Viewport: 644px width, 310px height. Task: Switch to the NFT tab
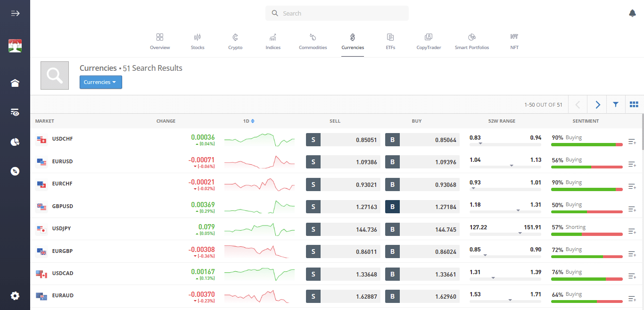tap(514, 41)
